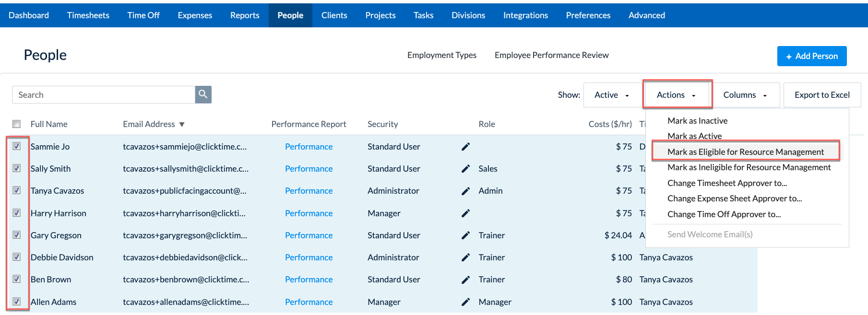Uncheck Sammie Jo's row checkbox
This screenshot has height=315, width=868.
coord(17,146)
